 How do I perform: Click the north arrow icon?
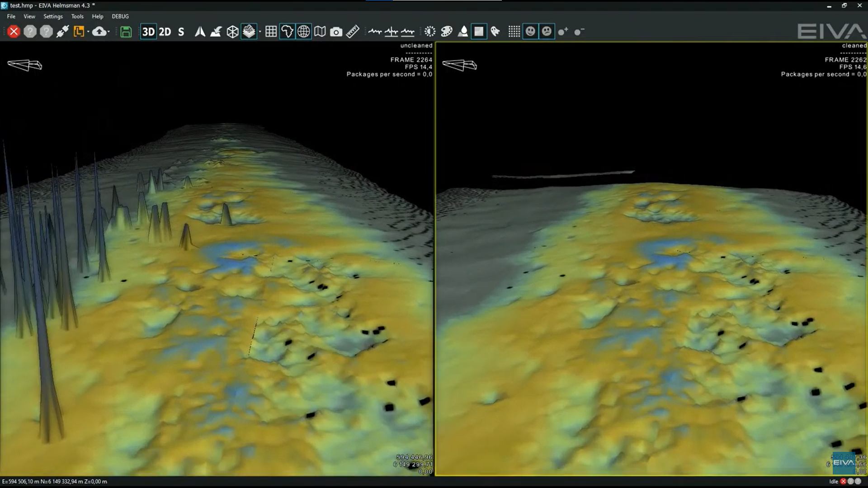point(200,32)
